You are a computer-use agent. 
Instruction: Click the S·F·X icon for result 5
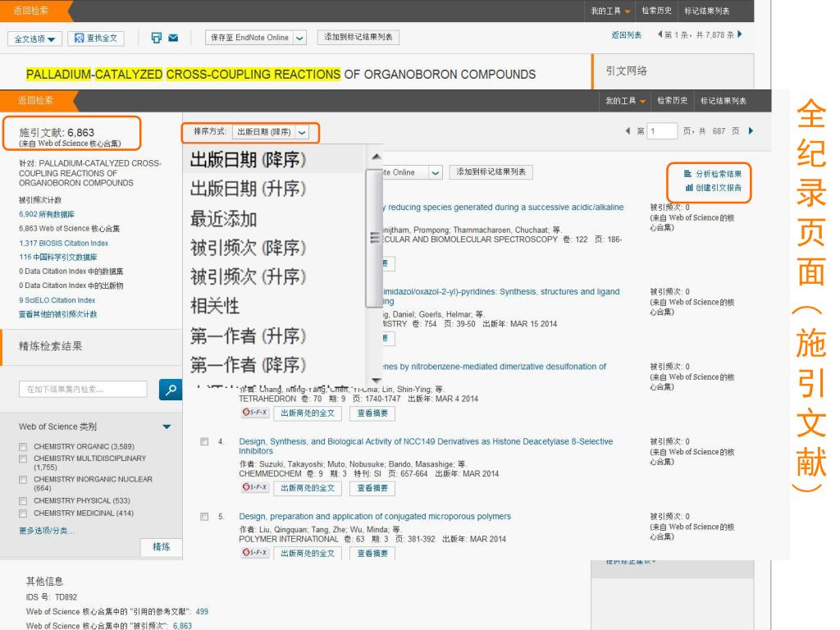click(252, 553)
